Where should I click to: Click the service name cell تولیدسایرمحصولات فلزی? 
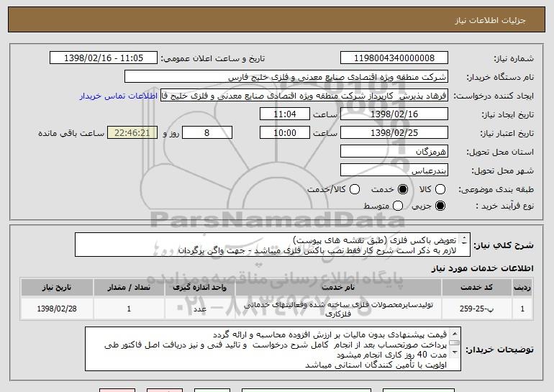point(338,309)
